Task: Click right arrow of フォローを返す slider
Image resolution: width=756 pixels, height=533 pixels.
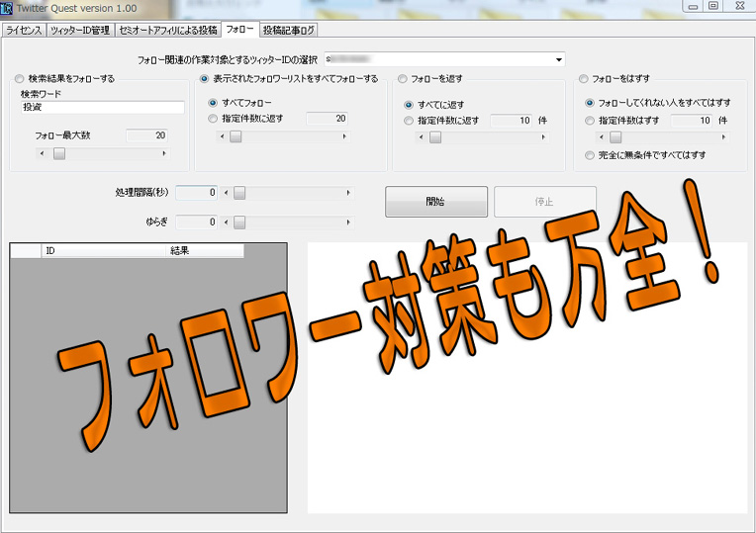Action: [x=543, y=137]
